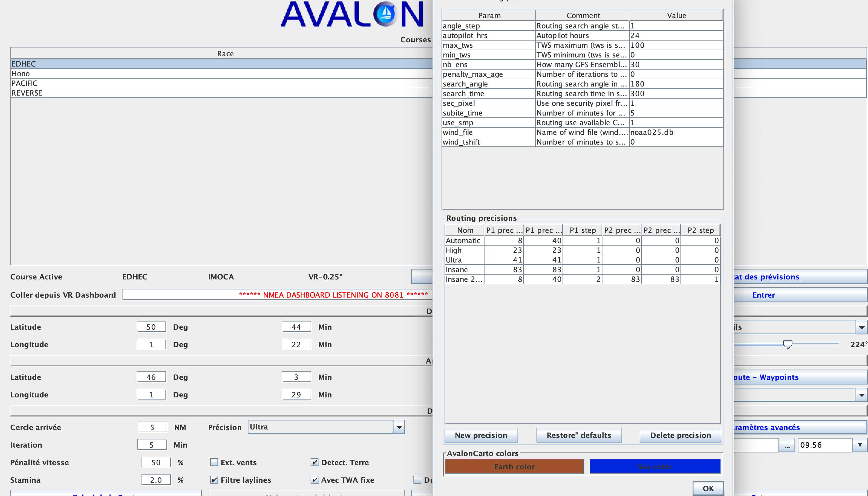Click the Paramètres avancés button

(800, 427)
